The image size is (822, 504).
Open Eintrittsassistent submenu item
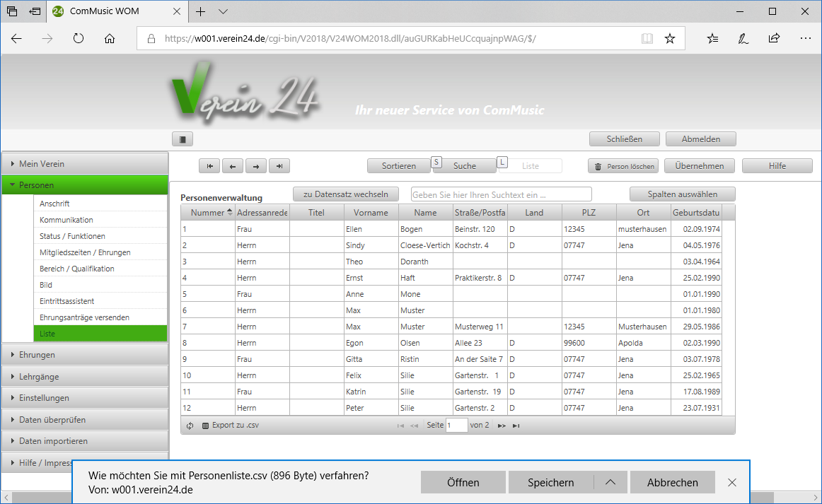100,300
